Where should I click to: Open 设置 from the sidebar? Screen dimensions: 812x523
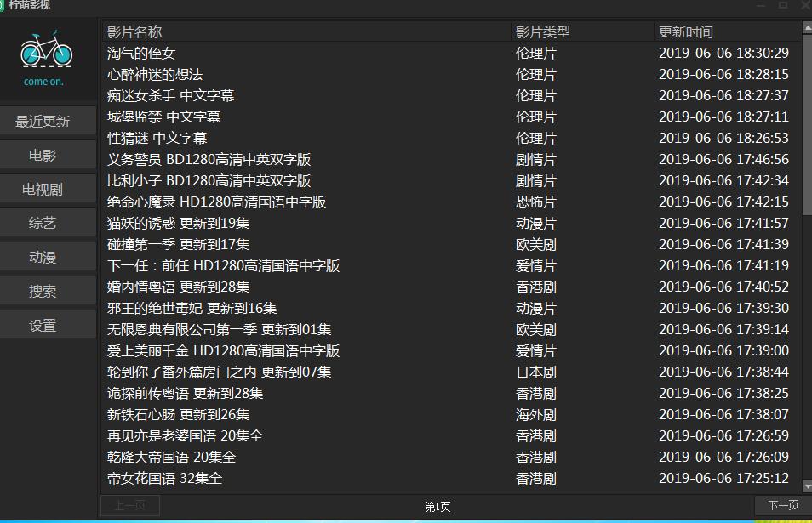pyautogui.click(x=48, y=326)
